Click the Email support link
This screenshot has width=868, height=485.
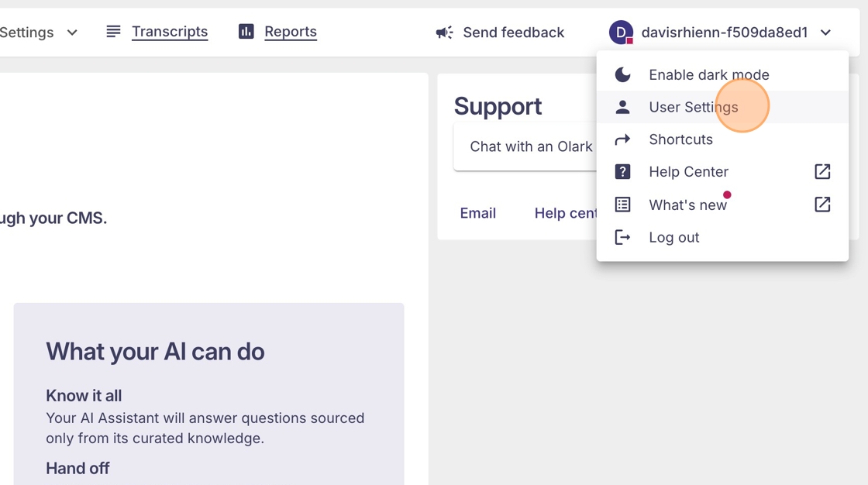[x=477, y=213]
